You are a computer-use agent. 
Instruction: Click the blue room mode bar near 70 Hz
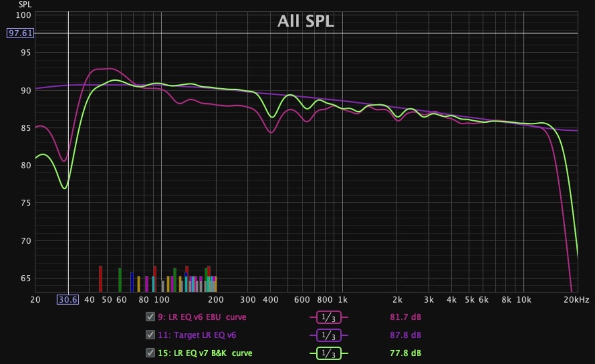(x=132, y=282)
